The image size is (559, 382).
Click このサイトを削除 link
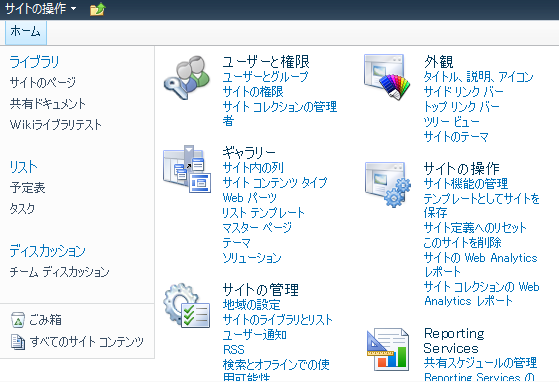[x=462, y=243]
